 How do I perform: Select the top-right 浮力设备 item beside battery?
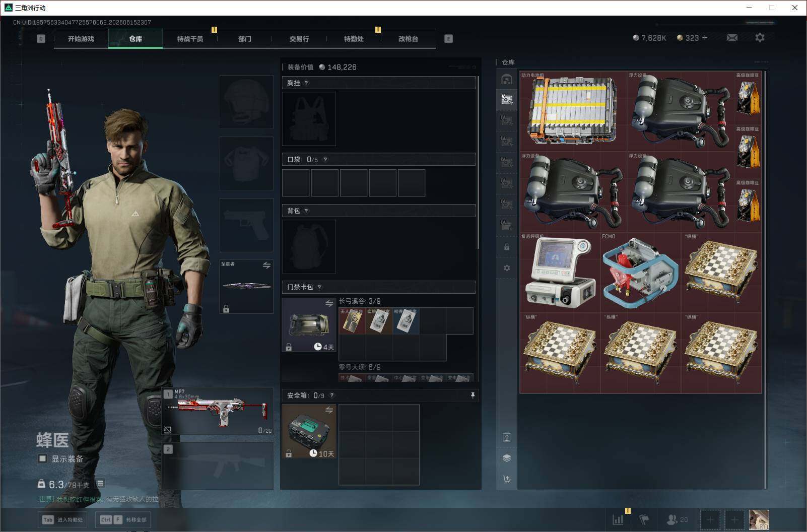[681, 111]
